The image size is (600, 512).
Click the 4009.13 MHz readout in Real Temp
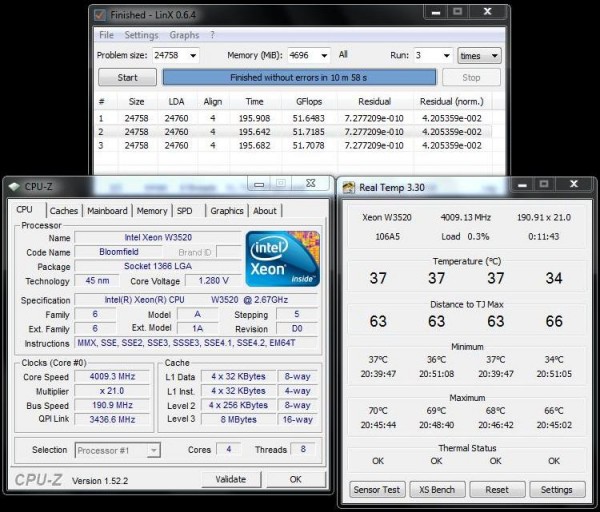pos(466,217)
